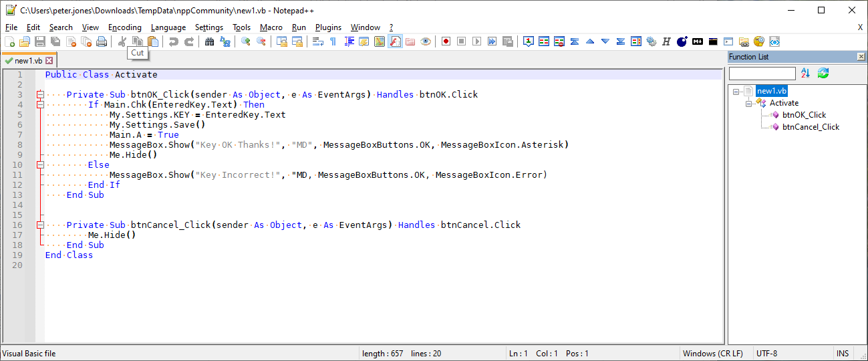Collapse the btnOK_Click Sub fold on line 3

pos(40,94)
